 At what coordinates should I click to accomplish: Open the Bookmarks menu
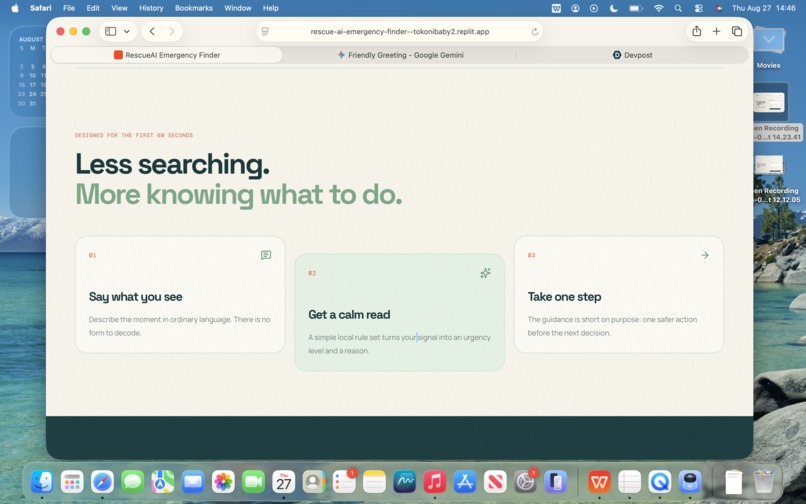click(x=194, y=8)
